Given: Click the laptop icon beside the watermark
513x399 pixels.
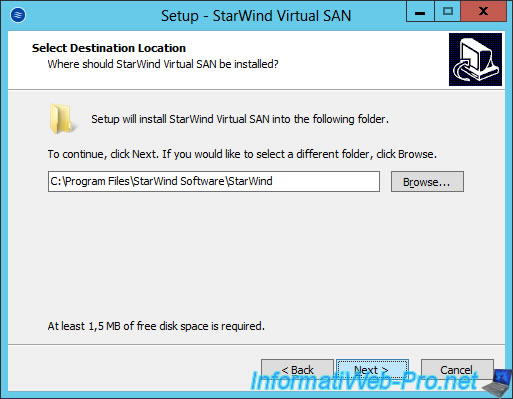Looking at the screenshot, I should pyautogui.click(x=497, y=383).
